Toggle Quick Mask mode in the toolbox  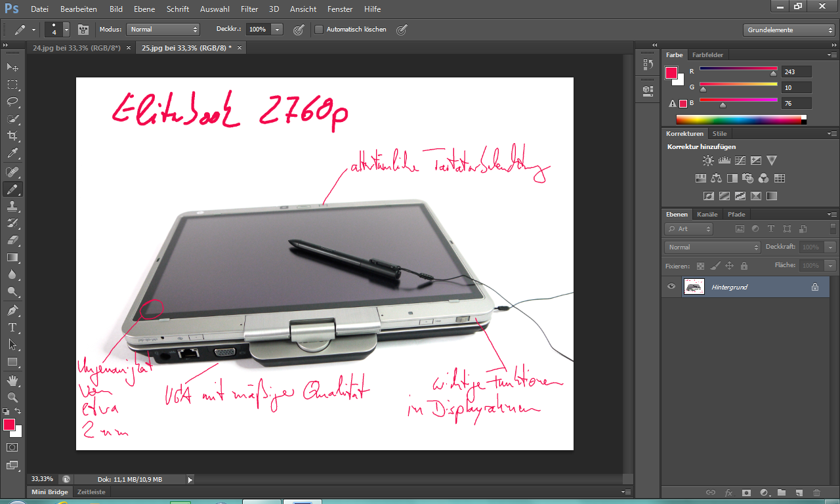[12, 447]
